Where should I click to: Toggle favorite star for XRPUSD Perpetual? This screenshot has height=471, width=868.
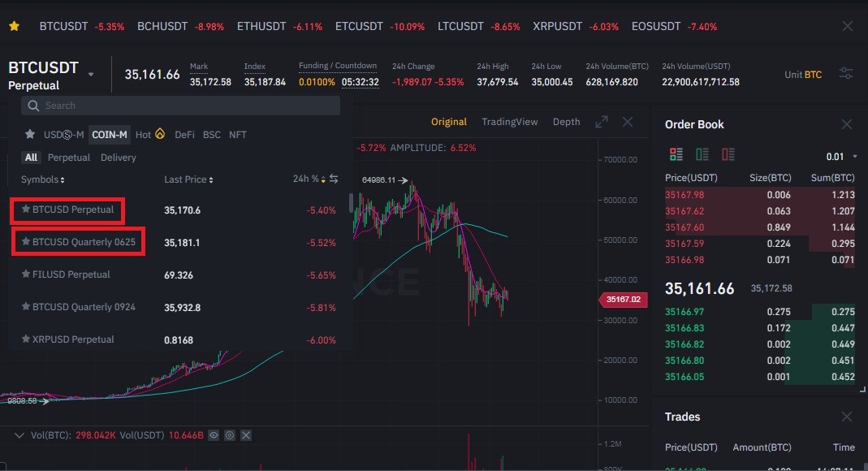tap(25, 339)
